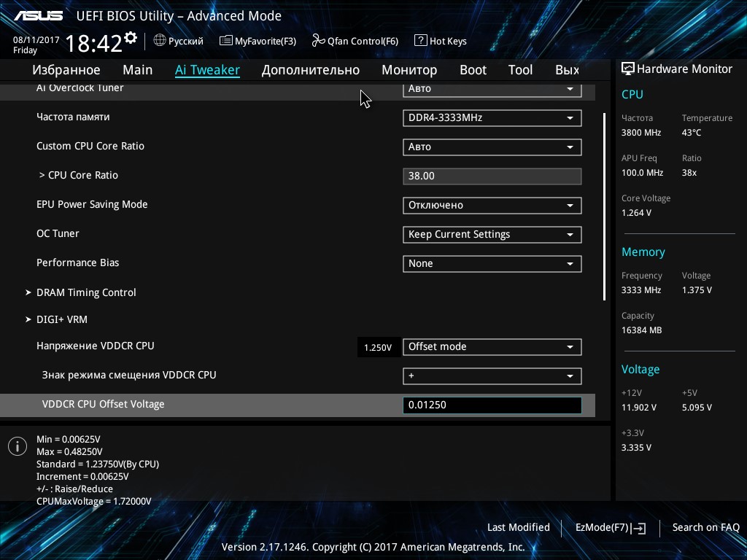Viewport: 747px width, 560px height.
Task: Click the info icon in help panel
Action: coord(18,446)
